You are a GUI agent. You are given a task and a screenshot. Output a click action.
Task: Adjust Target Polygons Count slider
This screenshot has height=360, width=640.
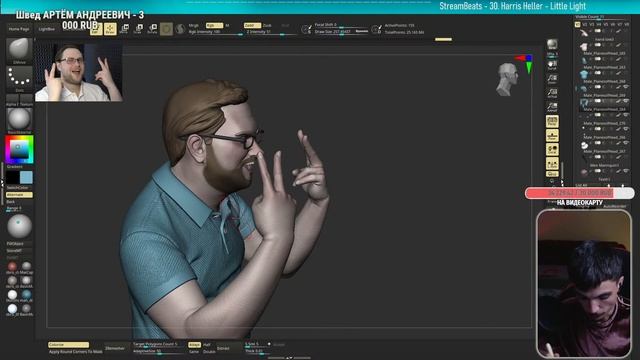click(x=158, y=344)
